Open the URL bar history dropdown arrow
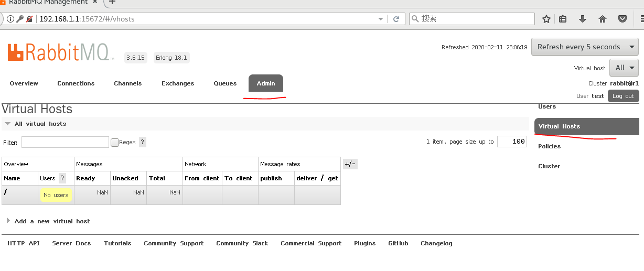Image resolution: width=644 pixels, height=271 pixels. [x=381, y=19]
